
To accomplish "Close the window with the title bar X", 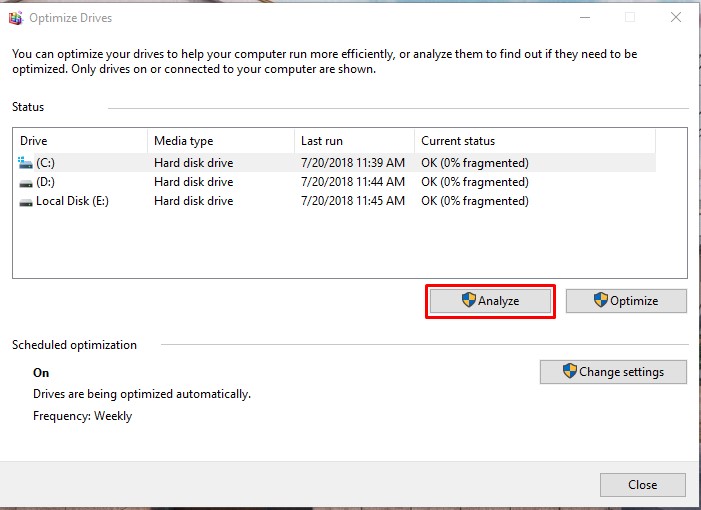I will 676,17.
